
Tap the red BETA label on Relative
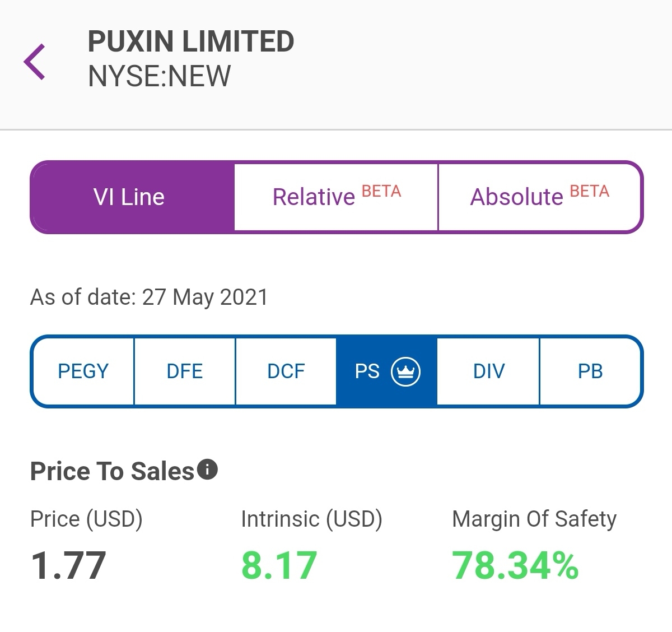tap(381, 192)
